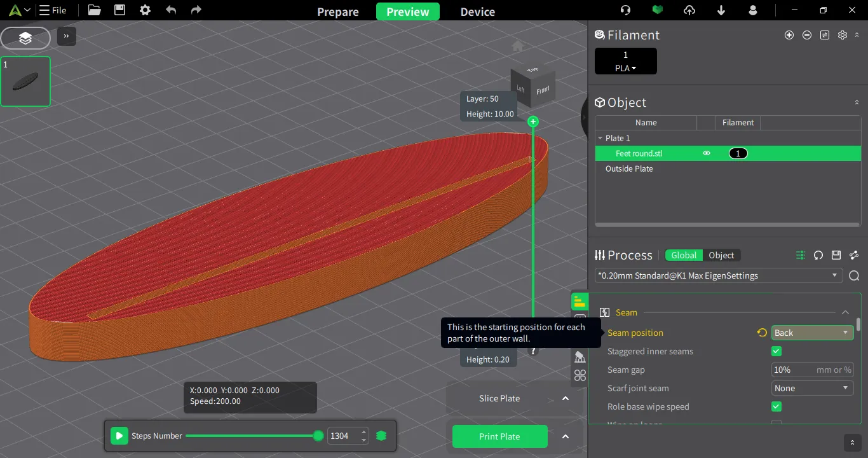Click the top handle of layer slider
Viewport: 868px width, 458px height.
(533, 121)
